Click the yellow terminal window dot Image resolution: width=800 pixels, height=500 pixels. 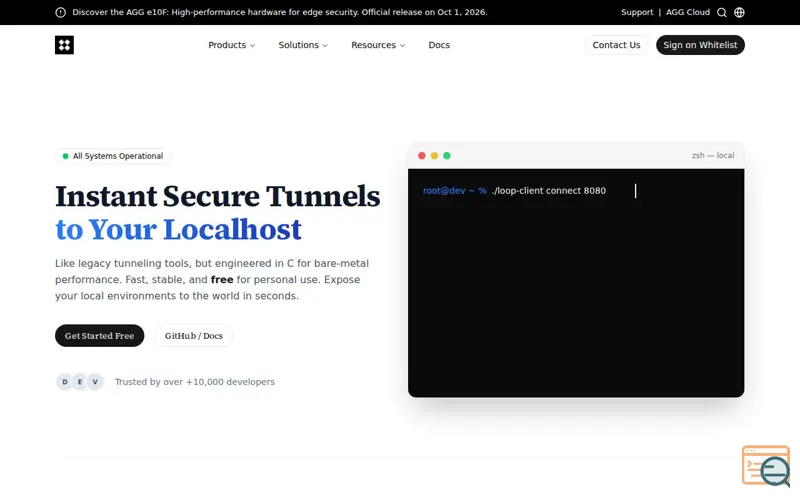coord(434,156)
